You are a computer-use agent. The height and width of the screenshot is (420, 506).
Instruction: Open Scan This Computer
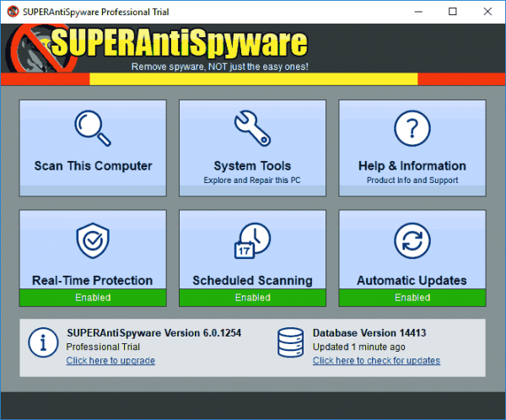coord(93,165)
